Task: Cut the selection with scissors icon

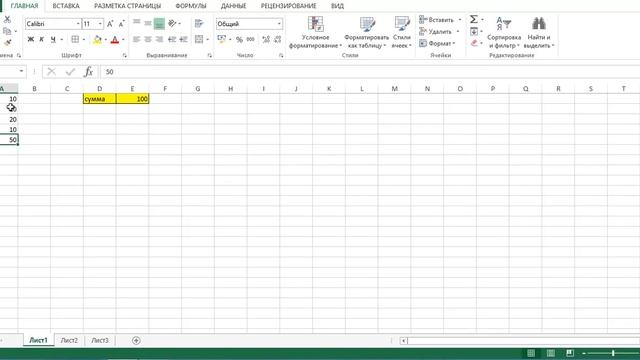Action: tap(7, 19)
